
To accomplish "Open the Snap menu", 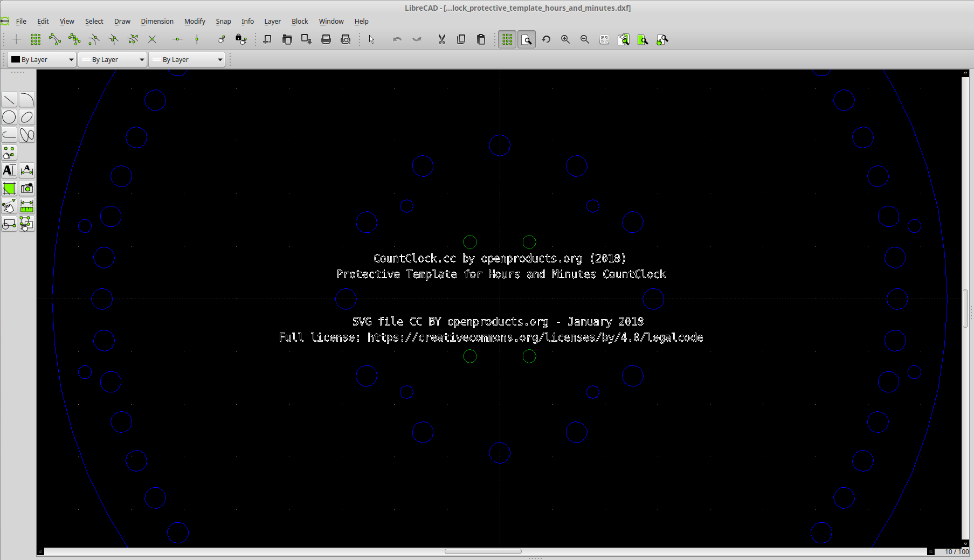I will click(223, 21).
